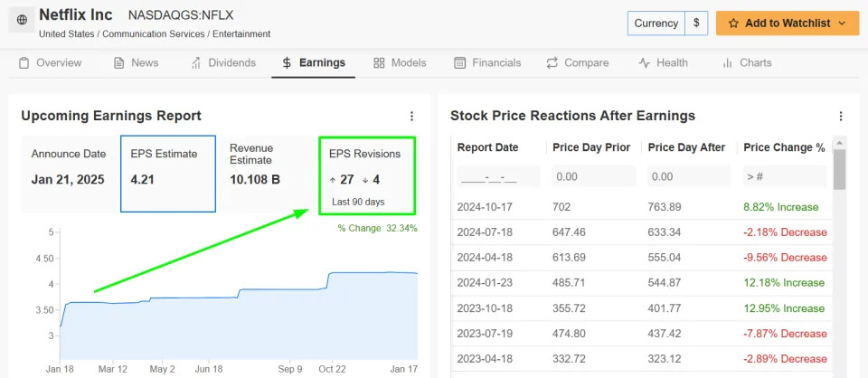The width and height of the screenshot is (868, 378).
Task: Open the Add to Watchlist dropdown chevron
Action: tap(842, 24)
